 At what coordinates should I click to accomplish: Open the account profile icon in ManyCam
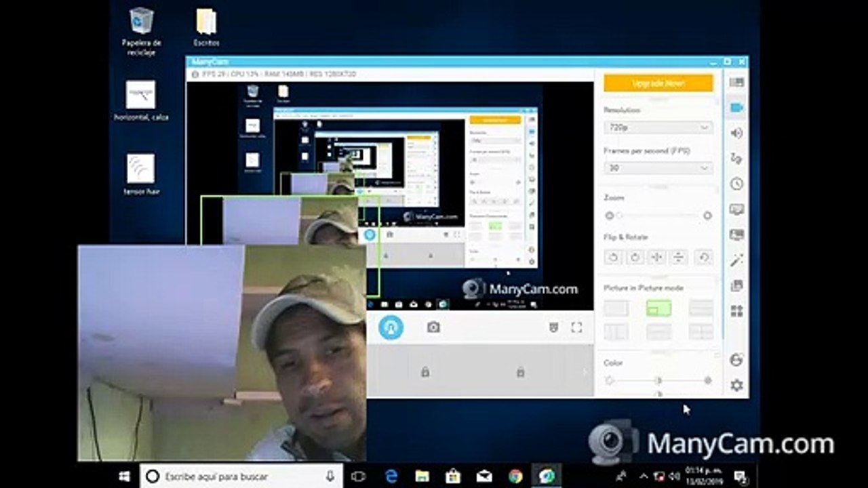736,360
